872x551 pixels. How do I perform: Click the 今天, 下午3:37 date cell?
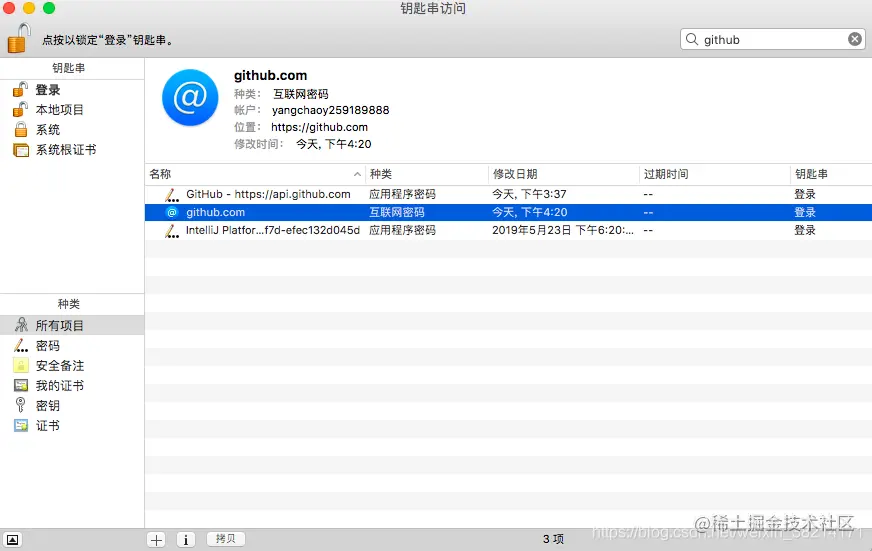(x=529, y=194)
